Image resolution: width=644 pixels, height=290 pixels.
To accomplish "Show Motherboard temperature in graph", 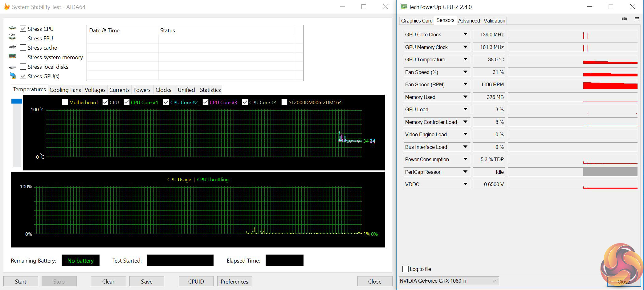I will coord(65,102).
